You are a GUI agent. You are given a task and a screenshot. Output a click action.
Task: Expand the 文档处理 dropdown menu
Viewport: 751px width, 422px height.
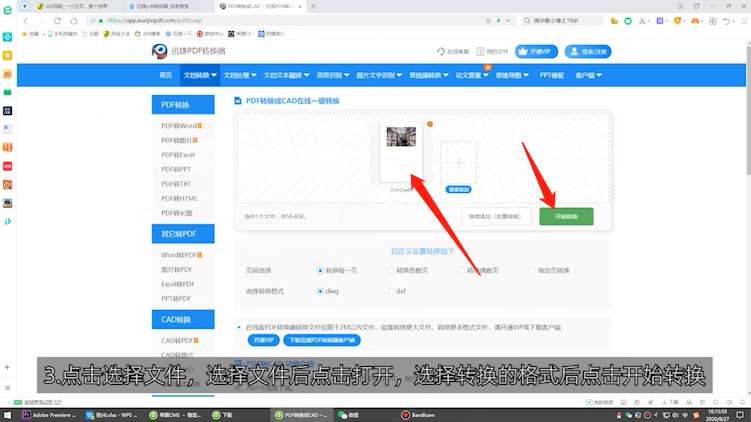[x=240, y=75]
